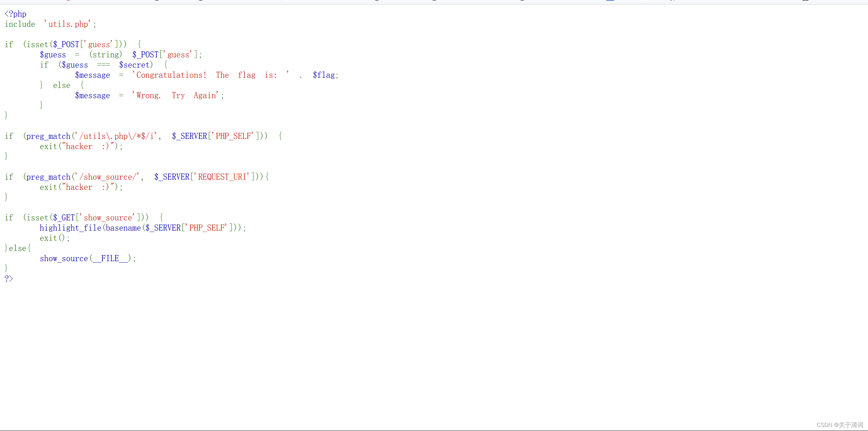Click the $secret variable
868x431 pixels.
click(x=134, y=65)
